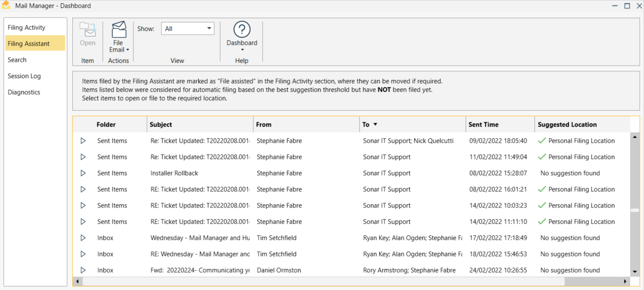Click the Mail Manager app icon in title bar
The width and height of the screenshot is (644, 290).
click(x=6, y=5)
